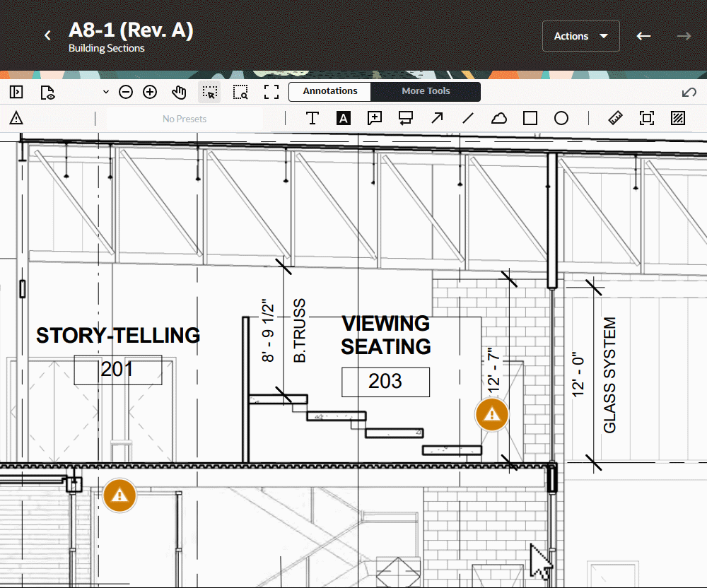Switch to the Annotations tab
This screenshot has width=707, height=588.
[330, 91]
